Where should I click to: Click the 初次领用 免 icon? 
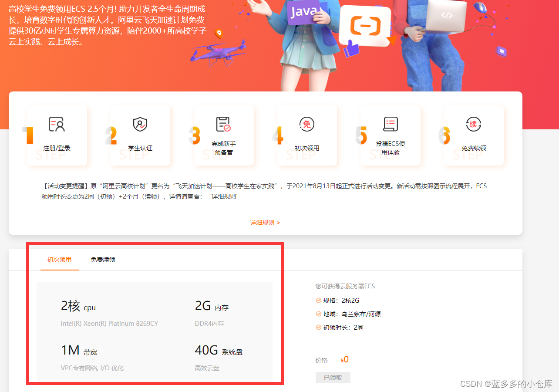tap(307, 125)
